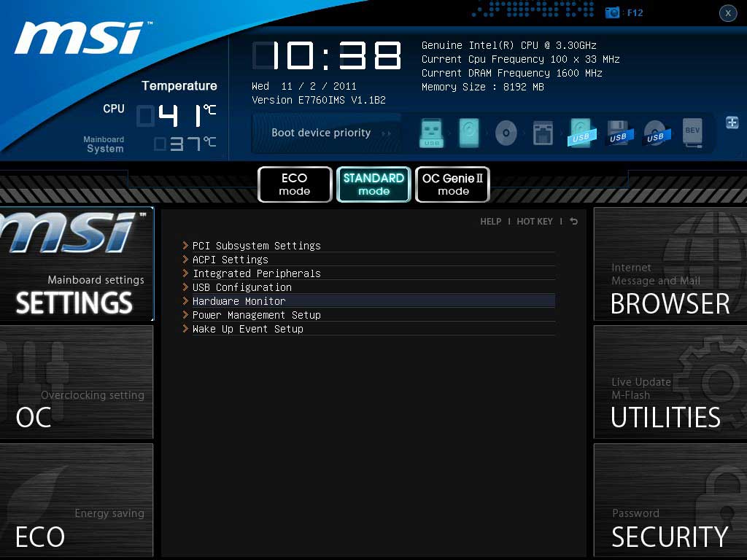747x560 pixels.
Task: Select the hard disk boot device icon
Action: pyautogui.click(x=469, y=133)
